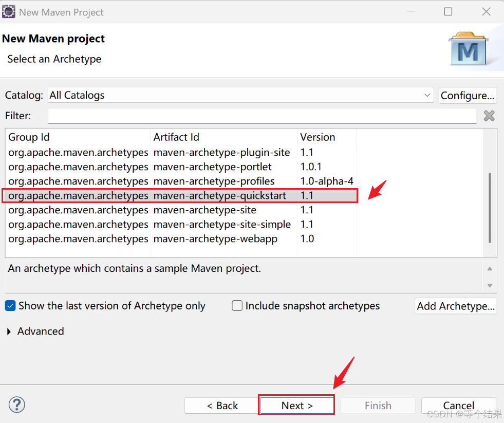This screenshot has width=504, height=423.
Task: Sort by the Group Id column header
Action: pos(78,137)
